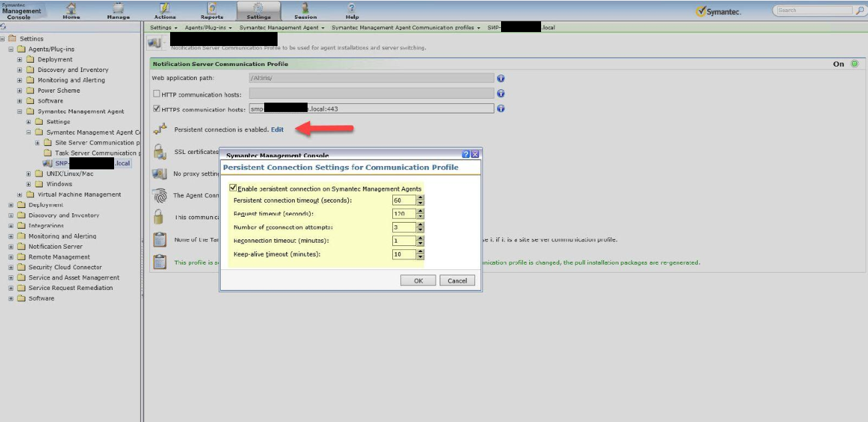This screenshot has width=868, height=422.
Task: Click the Edit link for persistent connection
Action: coord(277,129)
